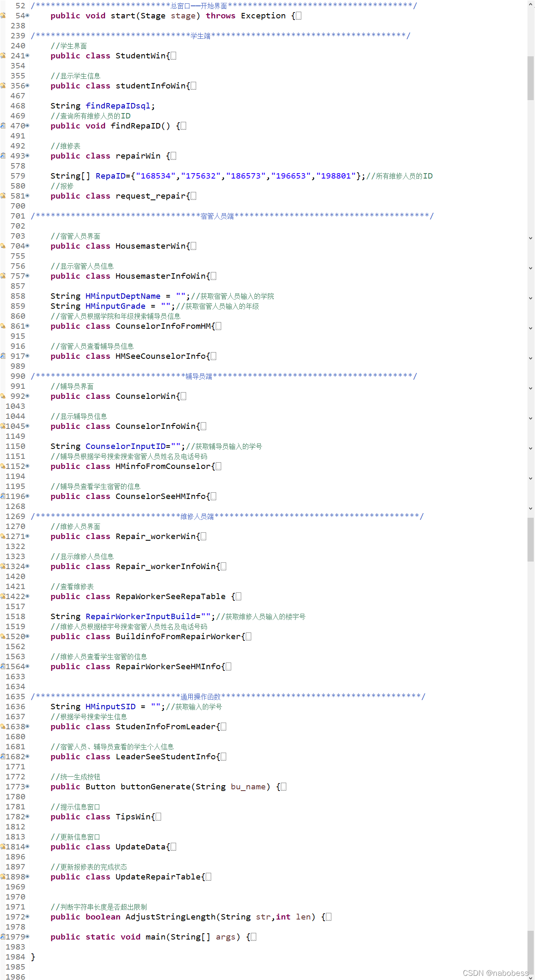Screen dimensions: 535x980
Task: Click the overview ruler marker beside line 861
Action: point(530,328)
